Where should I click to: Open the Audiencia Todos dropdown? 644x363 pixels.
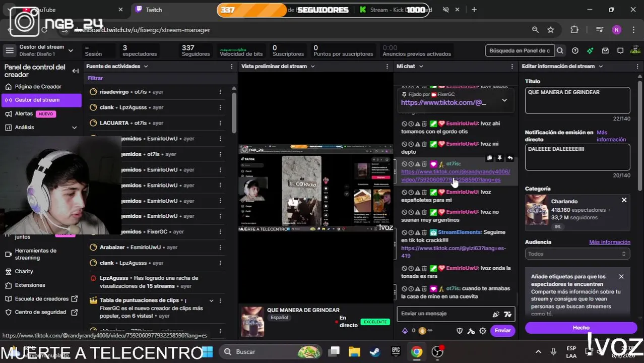(577, 254)
